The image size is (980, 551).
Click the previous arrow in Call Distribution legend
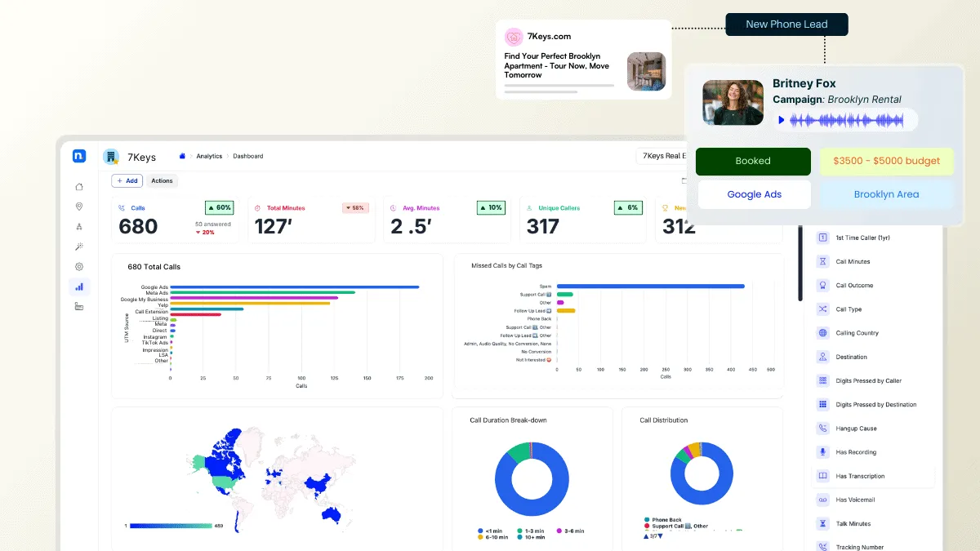coord(647,536)
